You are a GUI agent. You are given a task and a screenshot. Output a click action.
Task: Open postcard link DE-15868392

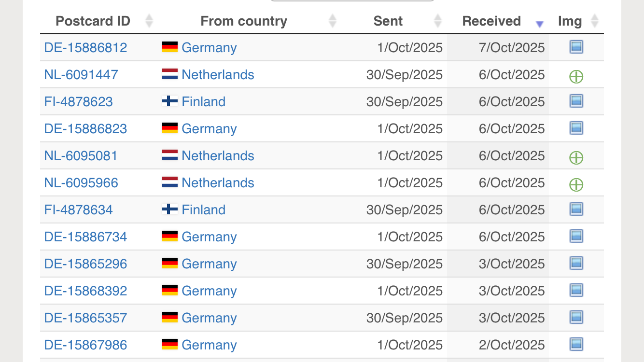pos(85,291)
